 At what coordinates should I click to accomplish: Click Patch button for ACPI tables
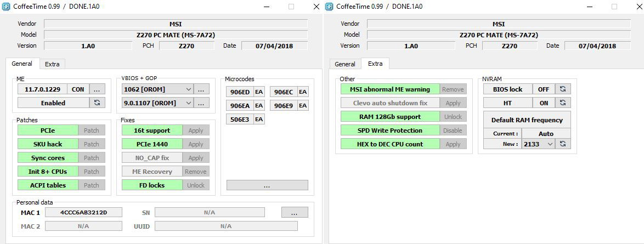coord(92,185)
